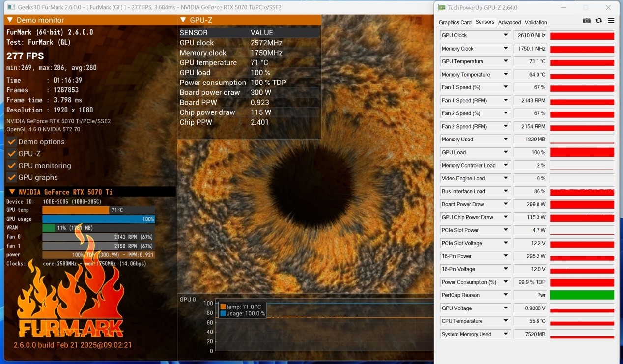Open the Memory Temperature sensor dropdown
This screenshot has width=623, height=364.
click(x=505, y=74)
